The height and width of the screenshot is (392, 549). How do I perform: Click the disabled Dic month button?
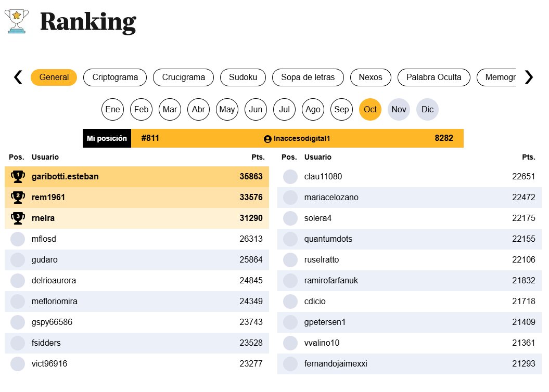(428, 110)
